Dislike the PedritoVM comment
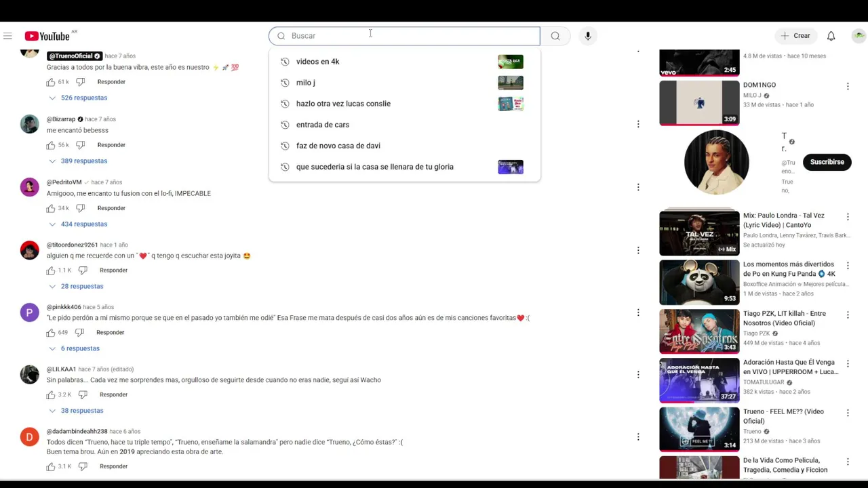Viewport: 868px width, 488px height. pos(80,208)
